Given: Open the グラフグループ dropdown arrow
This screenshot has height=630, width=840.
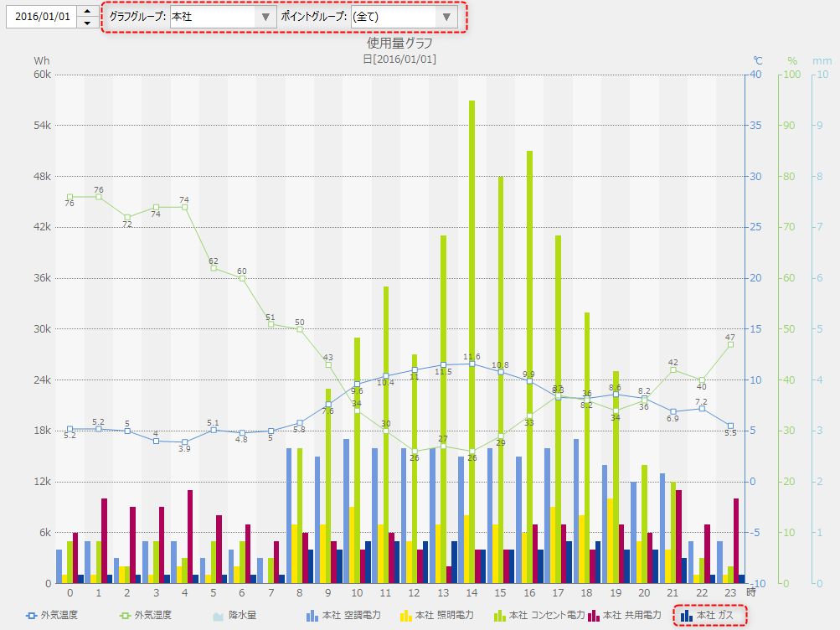Looking at the screenshot, I should [x=265, y=17].
